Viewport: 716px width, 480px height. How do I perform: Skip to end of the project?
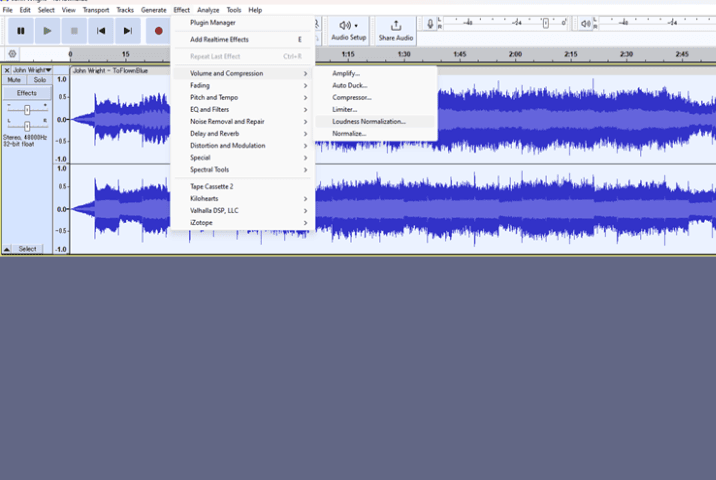(x=127, y=31)
